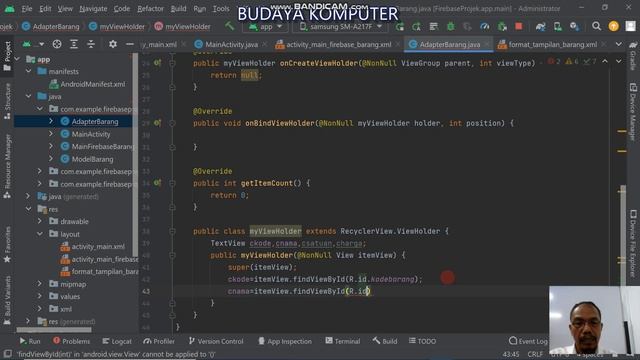Viewport: 640px width, 360px height.
Task: Close the AdapterBarang.java tab
Action: (x=487, y=44)
